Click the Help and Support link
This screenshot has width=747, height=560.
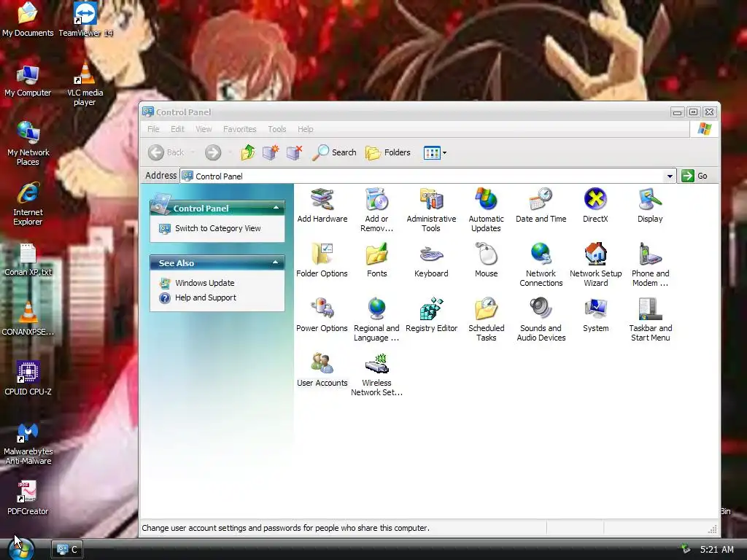(205, 297)
